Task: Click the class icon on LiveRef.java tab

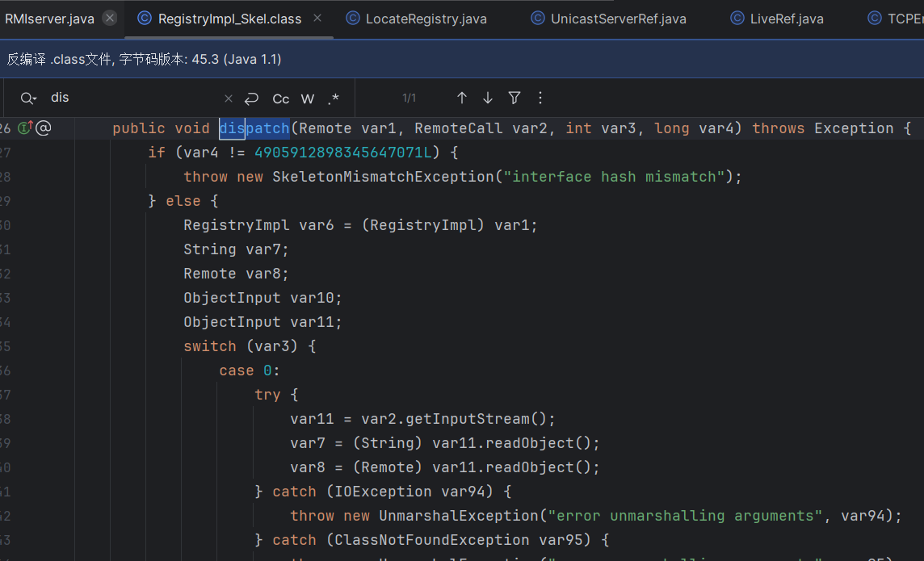Action: tap(737, 18)
